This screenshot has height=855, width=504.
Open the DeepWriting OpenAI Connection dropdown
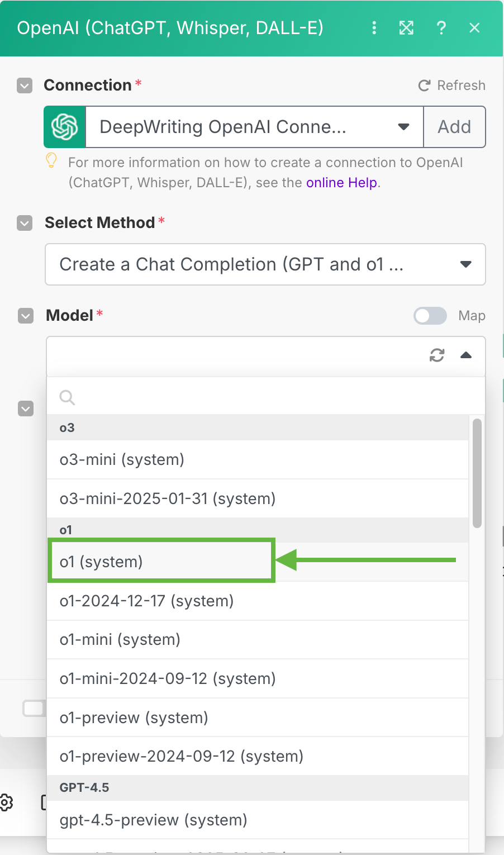click(254, 127)
